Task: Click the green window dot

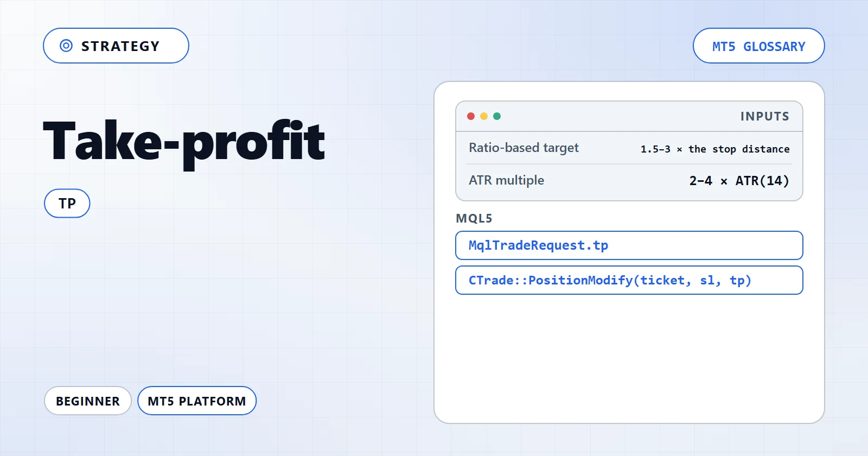Action: [497, 116]
